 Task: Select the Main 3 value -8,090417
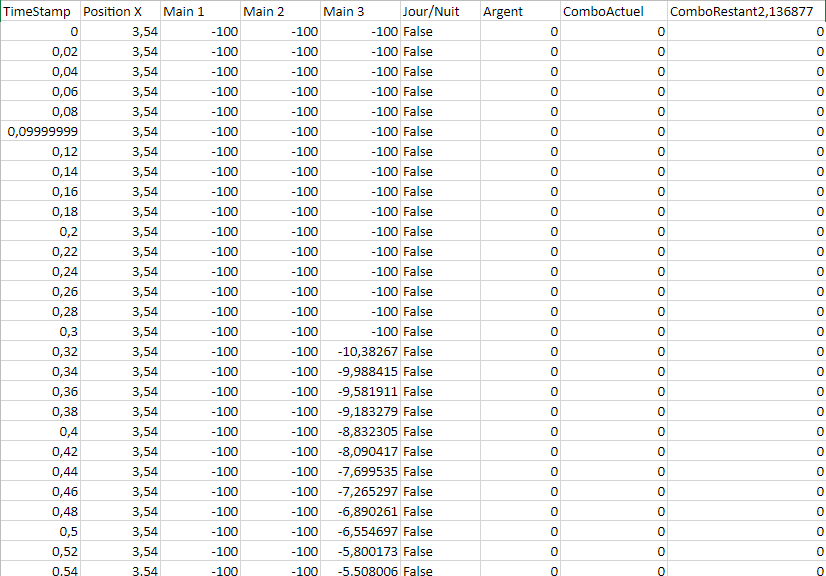point(361,452)
